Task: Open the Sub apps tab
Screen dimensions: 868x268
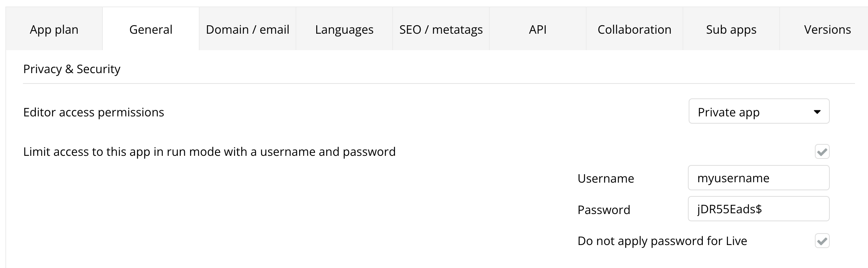Action: click(x=731, y=29)
